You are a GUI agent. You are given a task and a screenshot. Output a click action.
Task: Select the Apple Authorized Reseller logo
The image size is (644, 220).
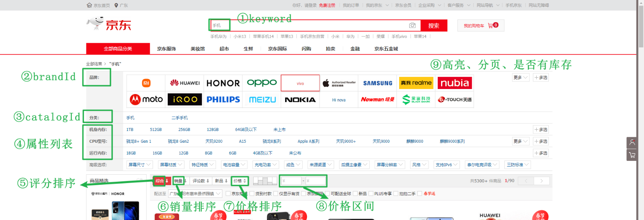[339, 83]
